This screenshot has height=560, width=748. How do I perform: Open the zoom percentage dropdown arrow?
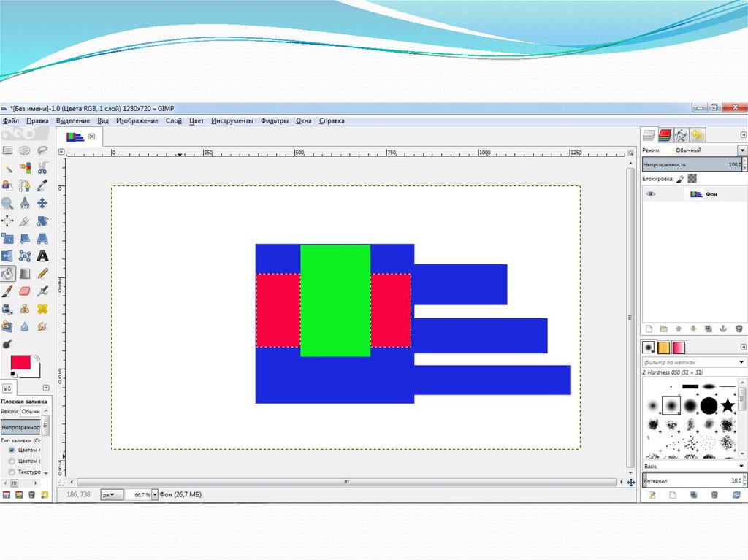pyautogui.click(x=155, y=494)
